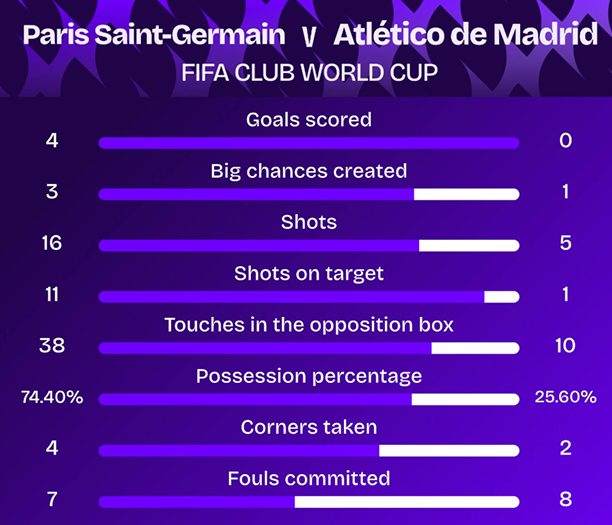This screenshot has width=612, height=525.
Task: Click the Goals scored bar
Action: [309, 143]
